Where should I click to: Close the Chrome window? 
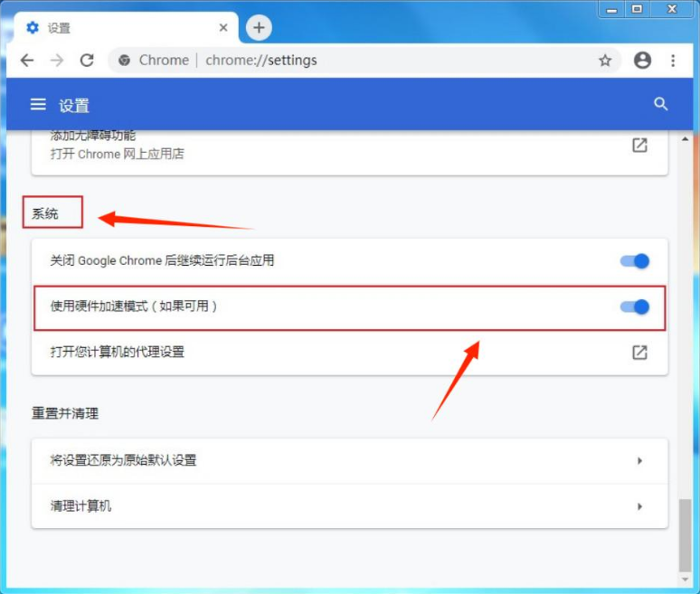672,9
